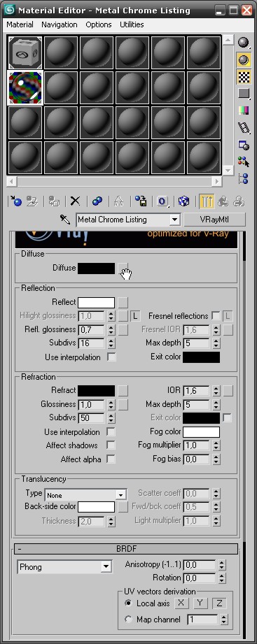Click the Make Unique icon
This screenshot has height=644, width=257.
click(119, 201)
